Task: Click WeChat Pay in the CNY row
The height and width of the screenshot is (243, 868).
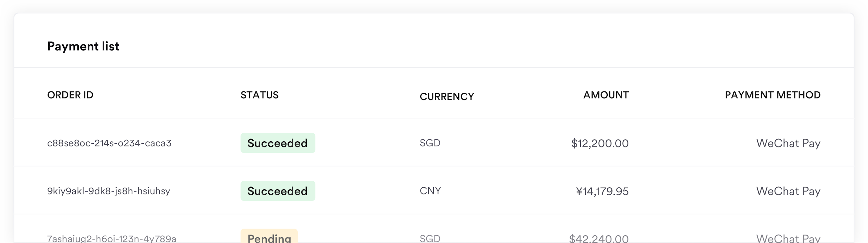Action: pyautogui.click(x=788, y=191)
